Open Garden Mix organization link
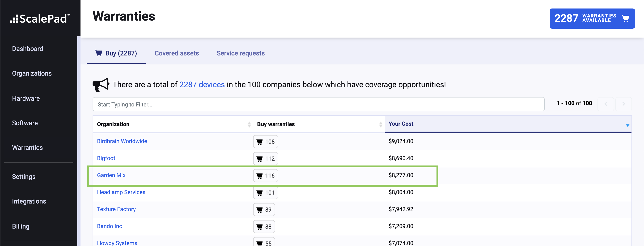The image size is (644, 246). [x=111, y=175]
